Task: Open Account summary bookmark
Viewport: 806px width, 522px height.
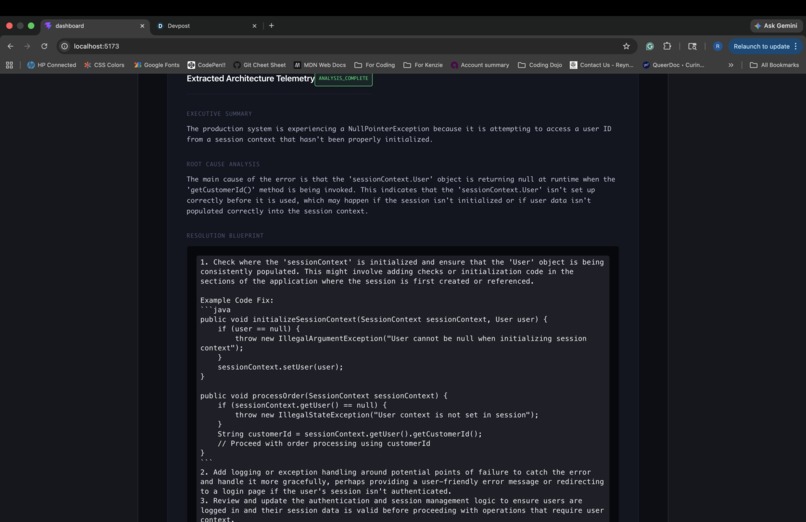Action: pos(480,65)
